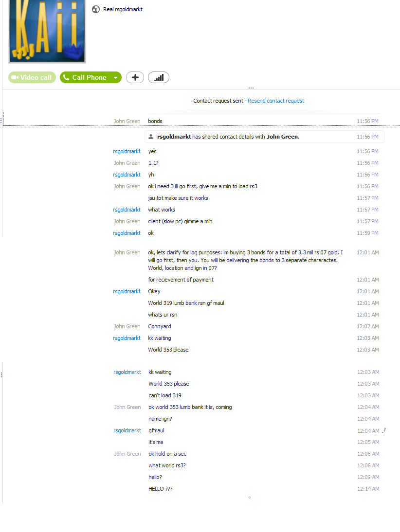Click the handset icon in Call Phone button

click(x=66, y=77)
